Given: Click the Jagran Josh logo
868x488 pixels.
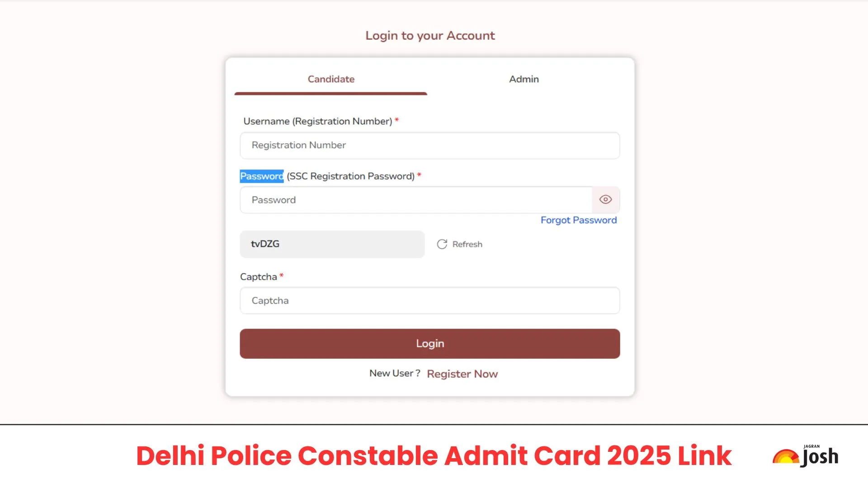Looking at the screenshot, I should (x=806, y=455).
